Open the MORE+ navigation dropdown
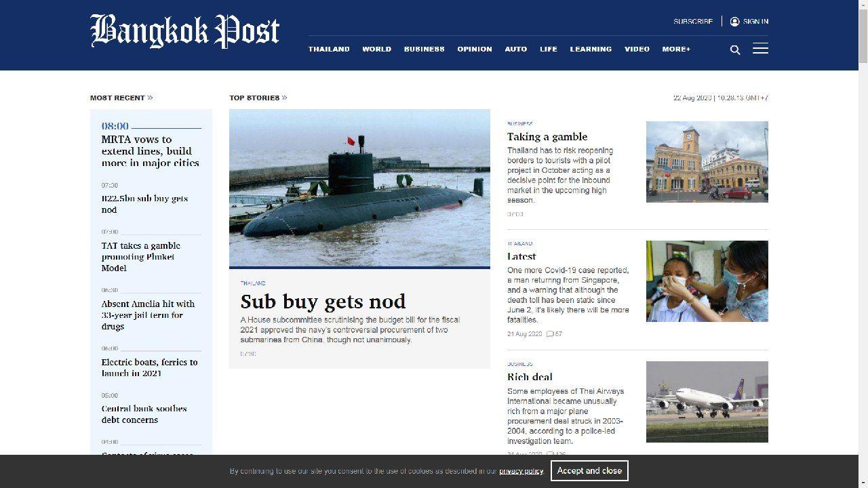The height and width of the screenshot is (488, 868). pyautogui.click(x=676, y=49)
